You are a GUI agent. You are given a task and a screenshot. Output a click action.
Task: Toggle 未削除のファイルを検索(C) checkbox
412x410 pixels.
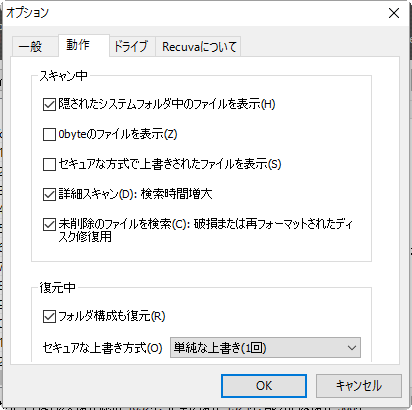point(49,224)
